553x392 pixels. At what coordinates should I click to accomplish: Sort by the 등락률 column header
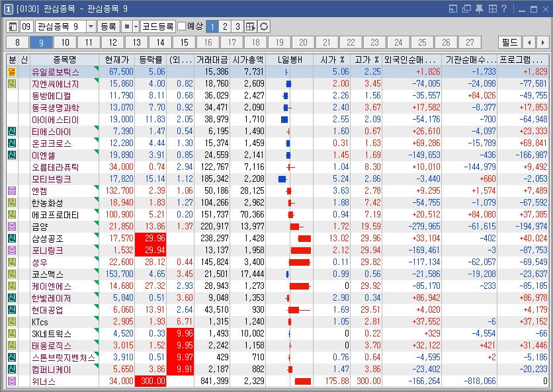coord(150,59)
